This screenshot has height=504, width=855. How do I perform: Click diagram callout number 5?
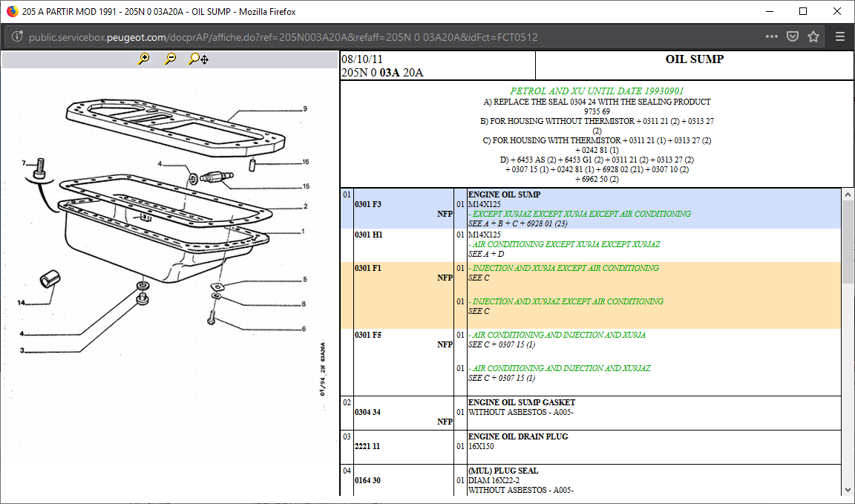coord(305,280)
